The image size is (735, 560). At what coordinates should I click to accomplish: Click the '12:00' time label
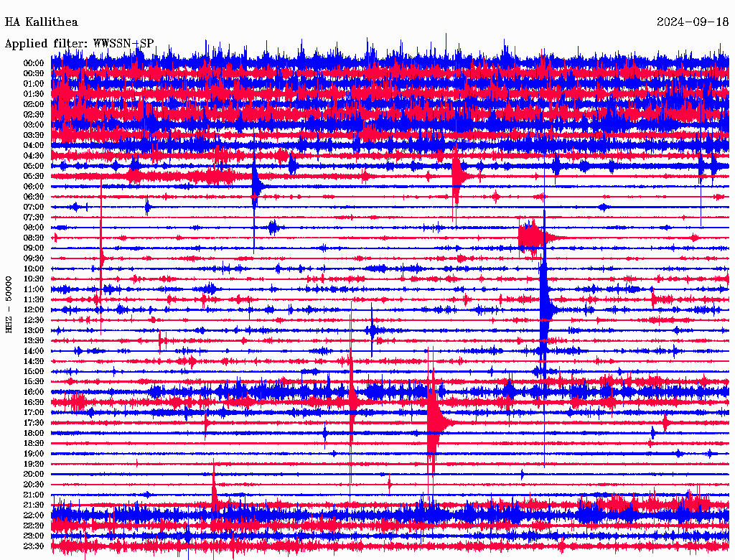(34, 309)
